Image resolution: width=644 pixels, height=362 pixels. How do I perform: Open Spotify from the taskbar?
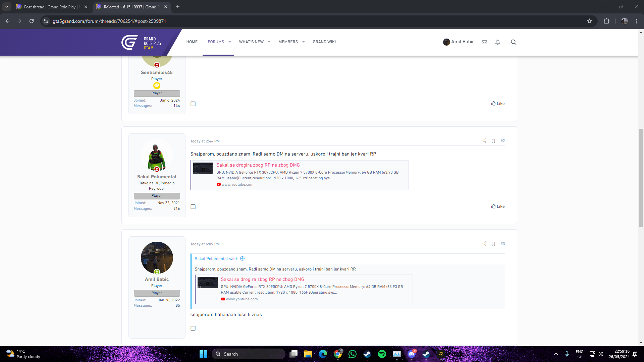pyautogui.click(x=382, y=354)
